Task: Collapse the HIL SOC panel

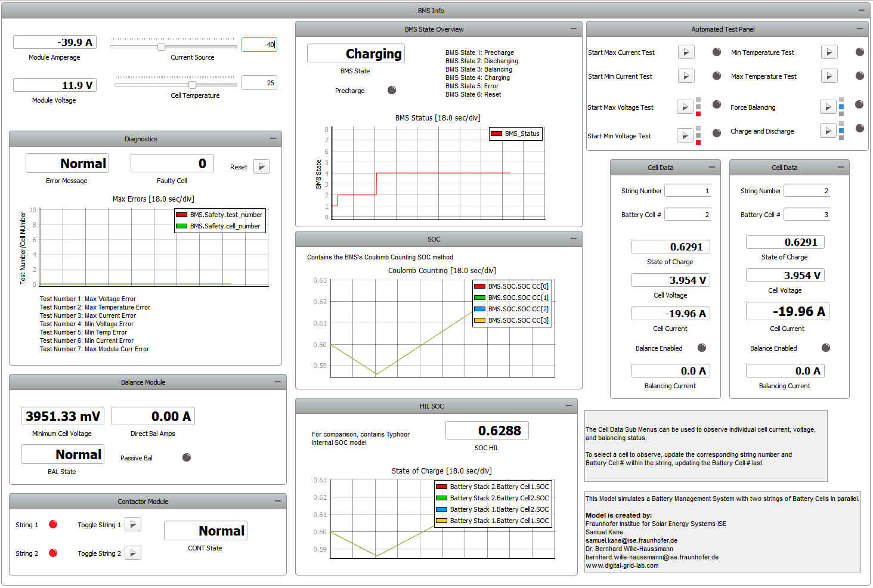Action: click(x=569, y=406)
